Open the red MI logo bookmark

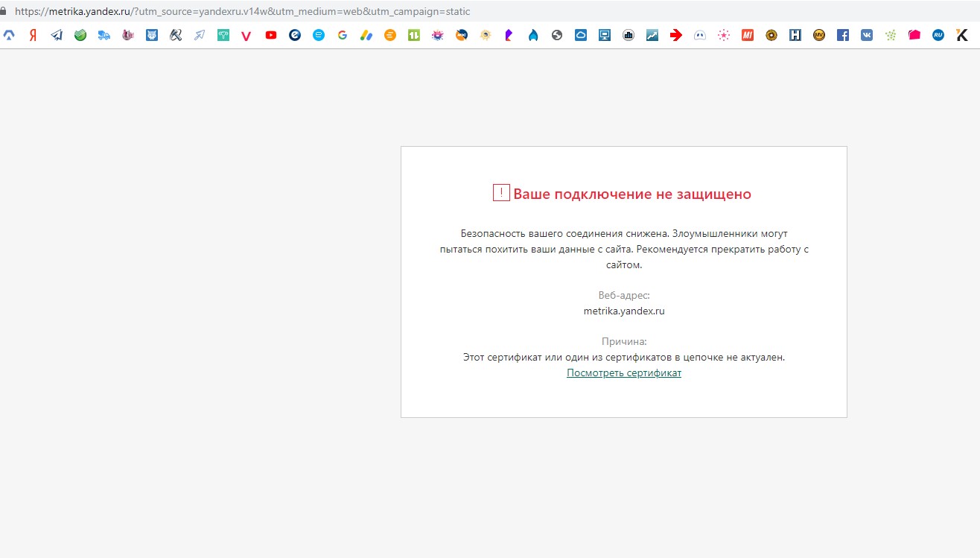pyautogui.click(x=748, y=35)
